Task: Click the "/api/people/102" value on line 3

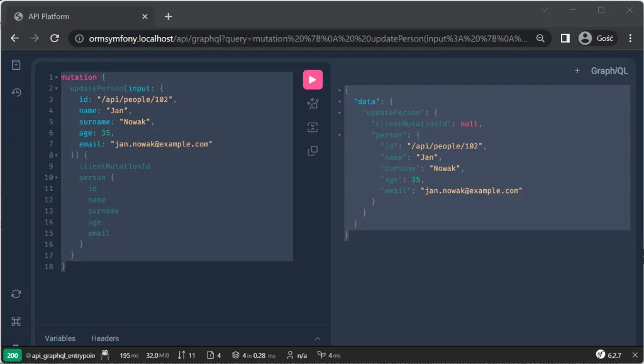Action: point(135,99)
